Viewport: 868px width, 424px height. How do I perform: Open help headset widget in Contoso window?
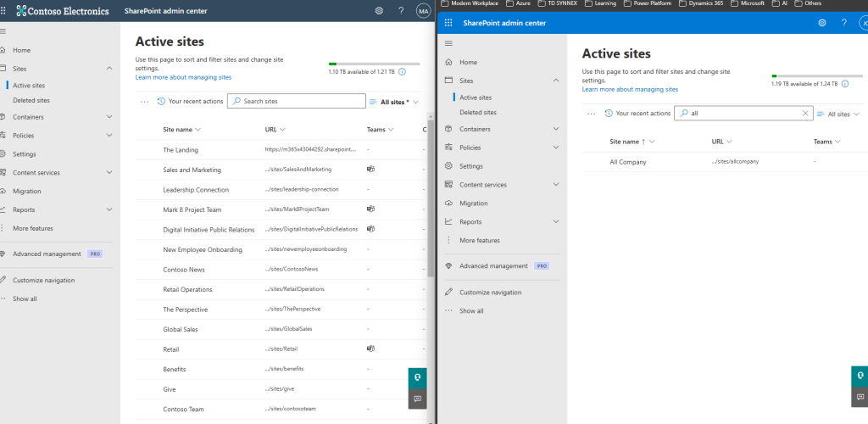click(x=417, y=377)
